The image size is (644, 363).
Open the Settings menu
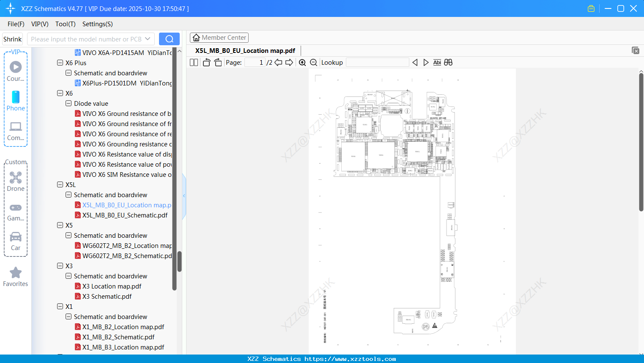point(97,24)
